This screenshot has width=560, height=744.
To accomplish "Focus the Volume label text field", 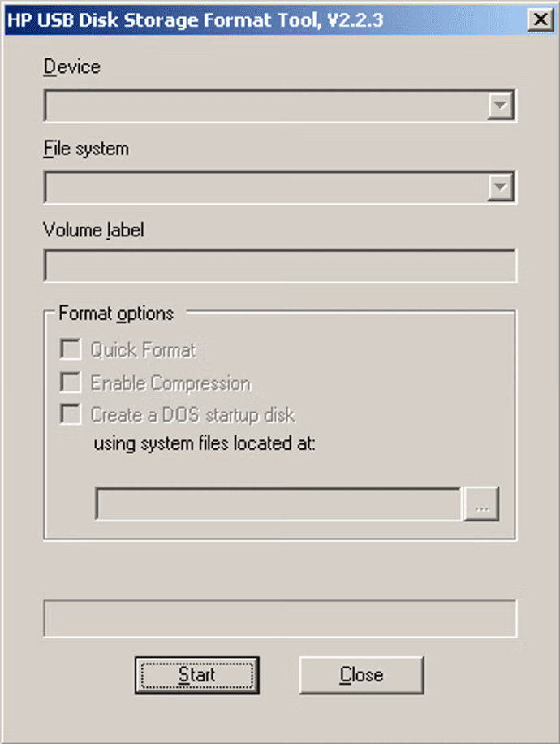I will tap(280, 266).
